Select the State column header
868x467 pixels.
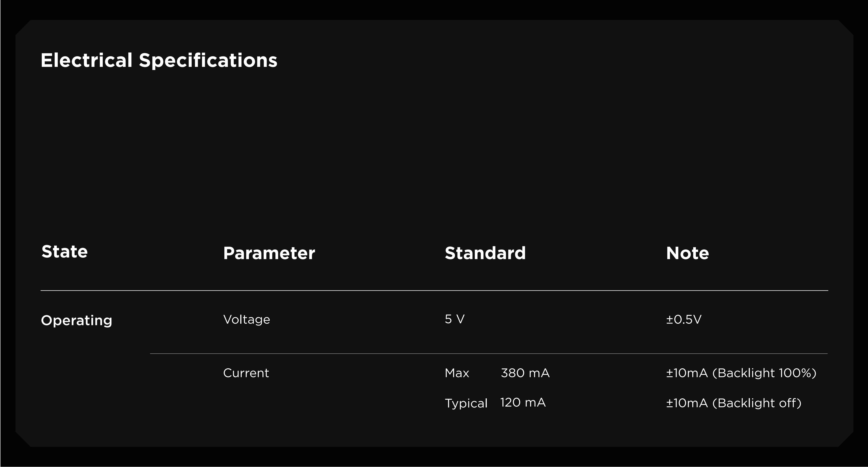point(64,252)
